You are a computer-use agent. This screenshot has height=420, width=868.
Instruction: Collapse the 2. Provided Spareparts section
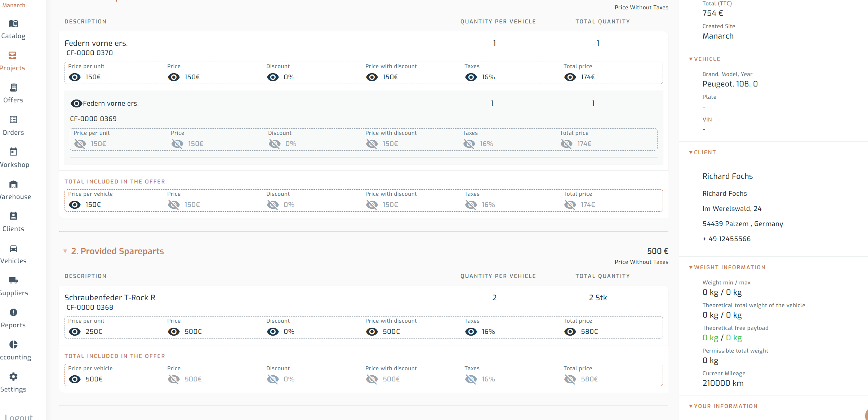click(65, 251)
